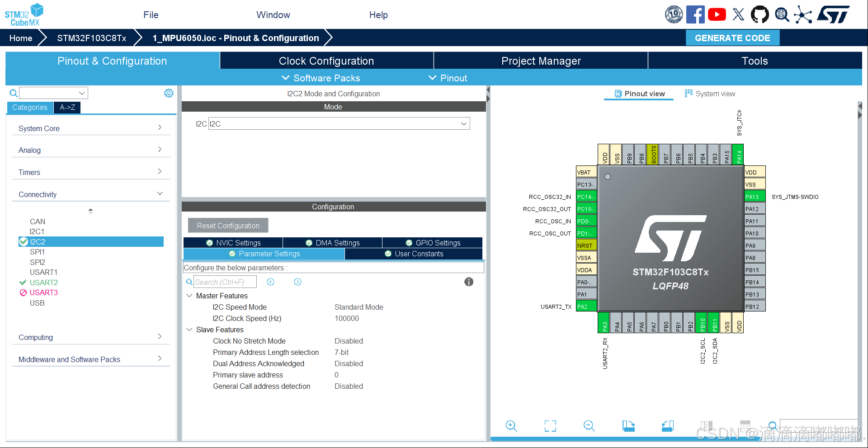The width and height of the screenshot is (868, 448).
Task: Open the Facebook icon in header
Action: click(x=695, y=14)
